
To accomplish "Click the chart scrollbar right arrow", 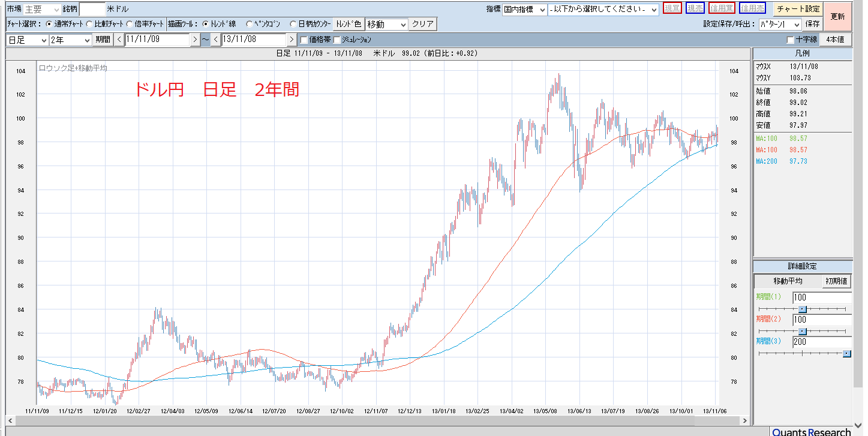I will click(x=744, y=420).
